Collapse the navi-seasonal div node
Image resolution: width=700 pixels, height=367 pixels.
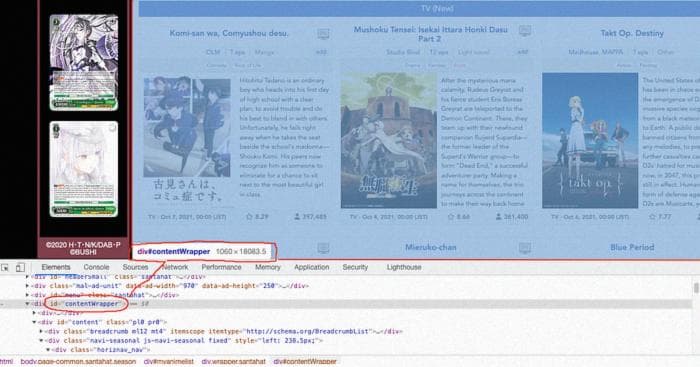point(41,341)
